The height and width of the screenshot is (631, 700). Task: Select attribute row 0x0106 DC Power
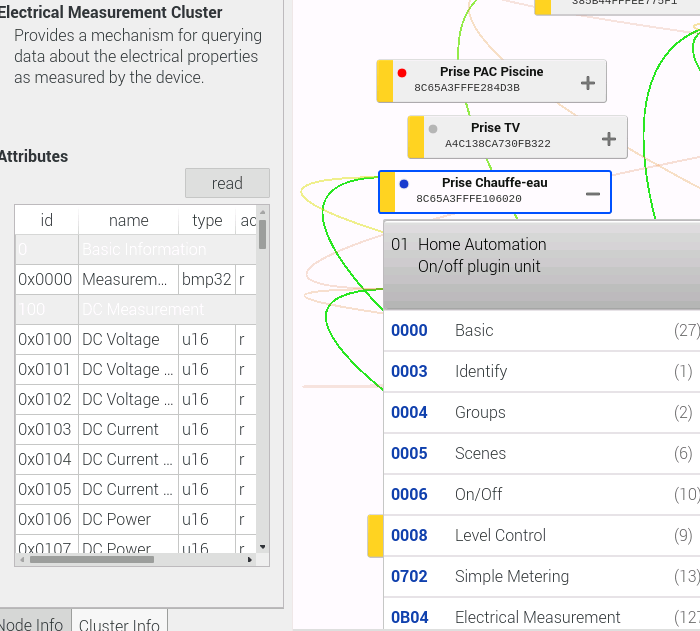click(x=136, y=519)
